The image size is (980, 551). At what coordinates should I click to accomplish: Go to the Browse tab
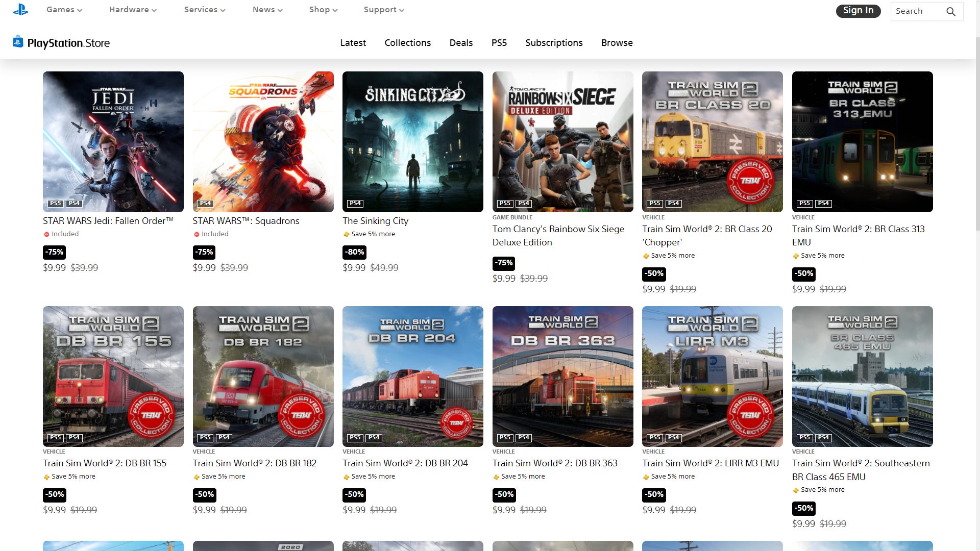pyautogui.click(x=617, y=43)
